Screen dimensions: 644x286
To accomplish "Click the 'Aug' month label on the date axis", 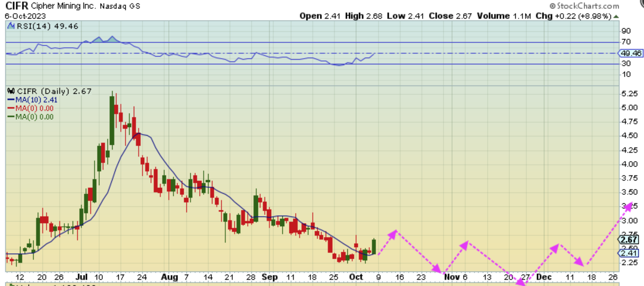I will 170,277.
